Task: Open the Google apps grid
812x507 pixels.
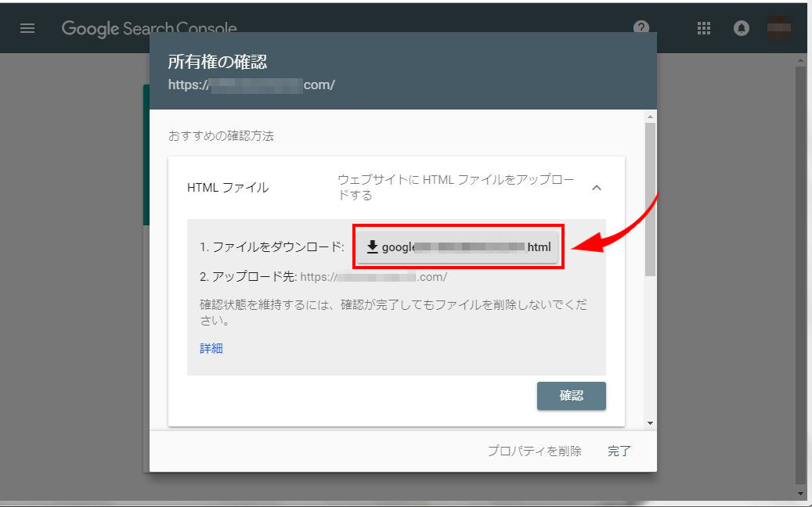Action: [x=704, y=28]
